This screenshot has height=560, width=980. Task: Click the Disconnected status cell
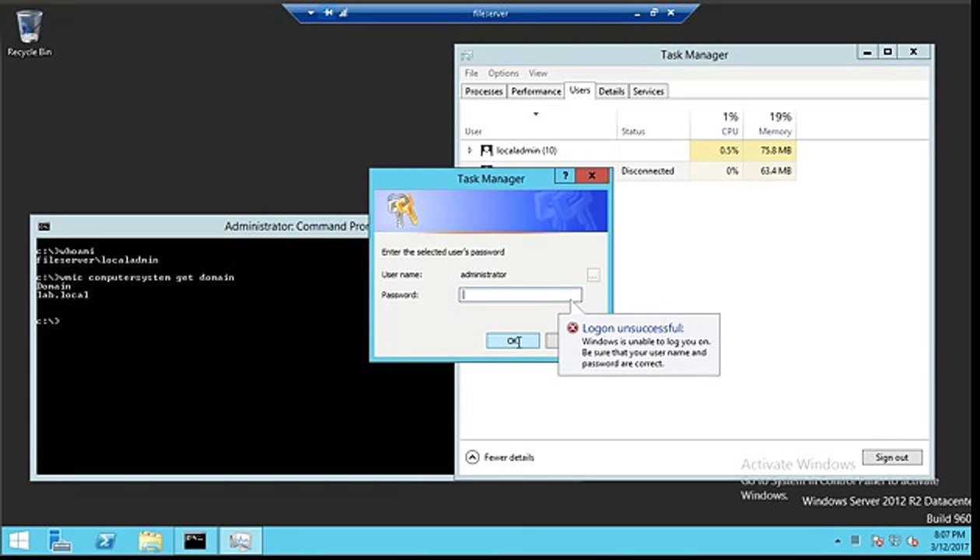(x=647, y=170)
